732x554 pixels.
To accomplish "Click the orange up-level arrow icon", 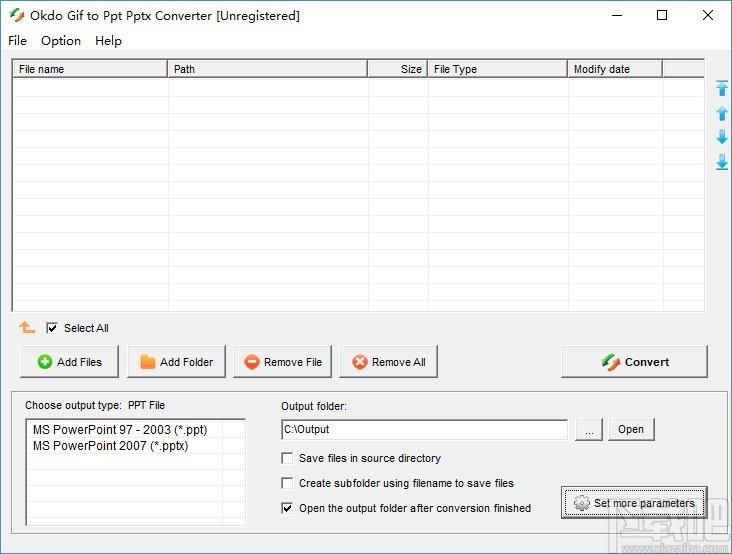I will 27,328.
